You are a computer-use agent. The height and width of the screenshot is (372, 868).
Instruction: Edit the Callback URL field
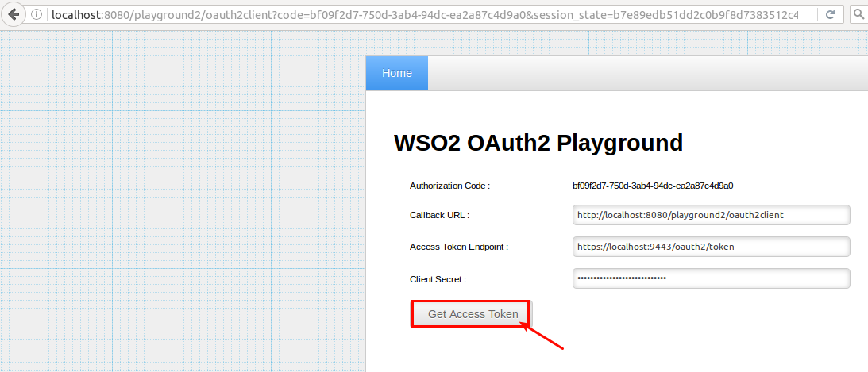711,215
